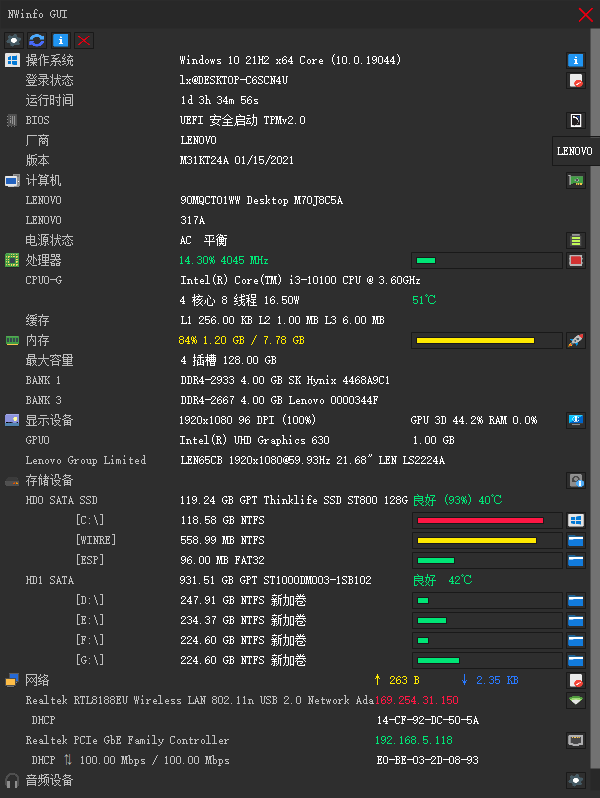The image size is (600, 798).
Task: Click the yellow WINRE usage bar
Action: [x=487, y=540]
